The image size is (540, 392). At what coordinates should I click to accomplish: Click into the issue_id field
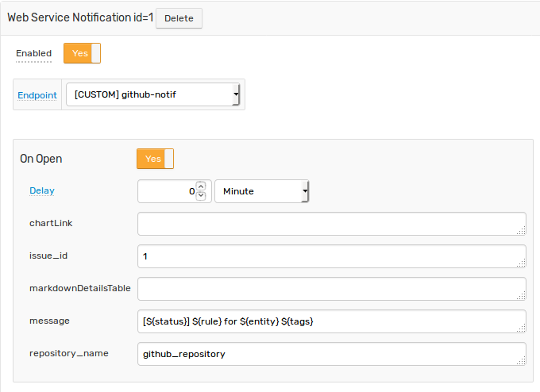332,256
